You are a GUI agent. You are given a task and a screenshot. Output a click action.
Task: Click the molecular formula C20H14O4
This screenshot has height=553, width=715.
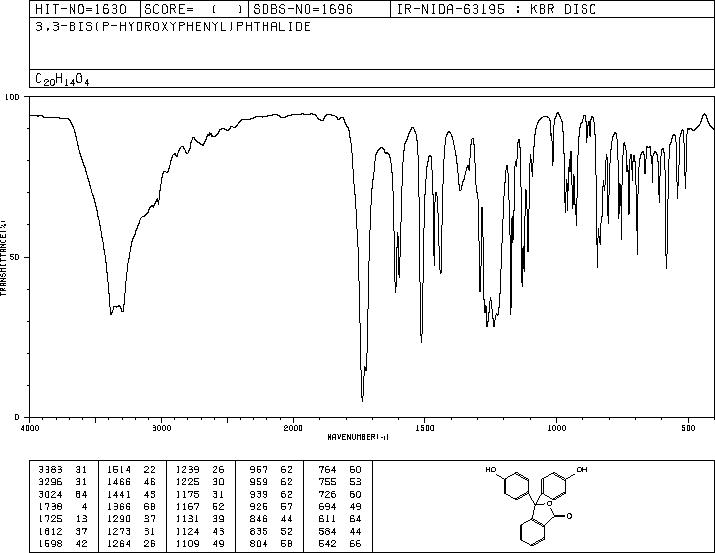pyautogui.click(x=62, y=79)
